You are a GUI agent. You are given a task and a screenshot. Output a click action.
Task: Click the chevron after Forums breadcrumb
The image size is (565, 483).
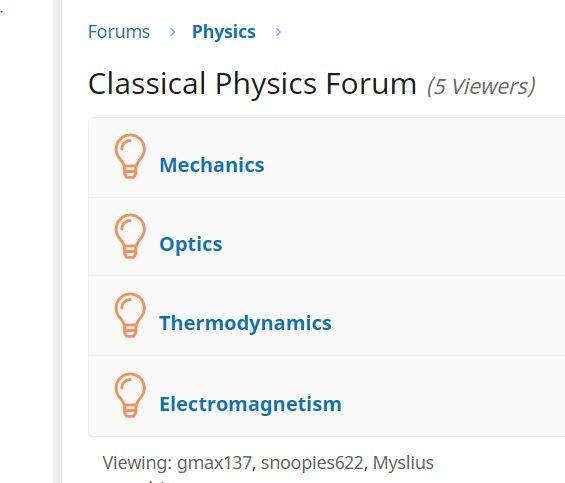click(172, 32)
